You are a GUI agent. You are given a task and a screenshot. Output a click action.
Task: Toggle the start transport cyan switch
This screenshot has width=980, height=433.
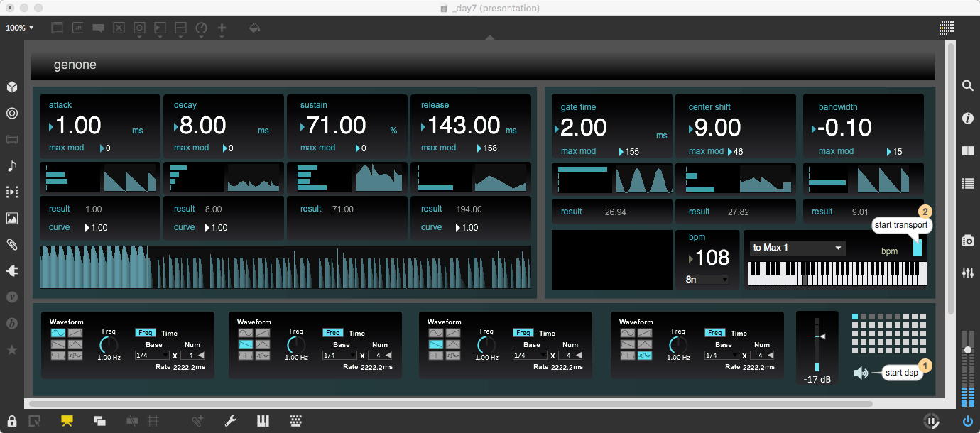tap(918, 246)
